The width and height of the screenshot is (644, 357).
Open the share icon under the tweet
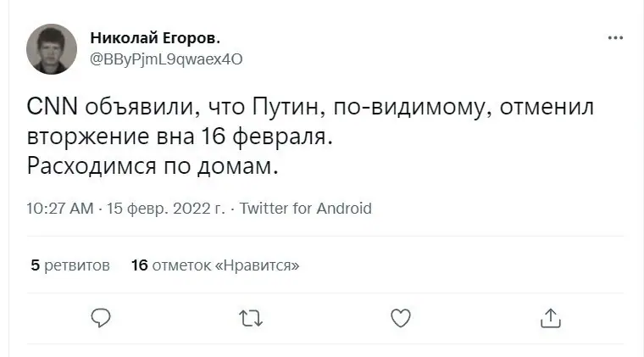[x=550, y=317]
